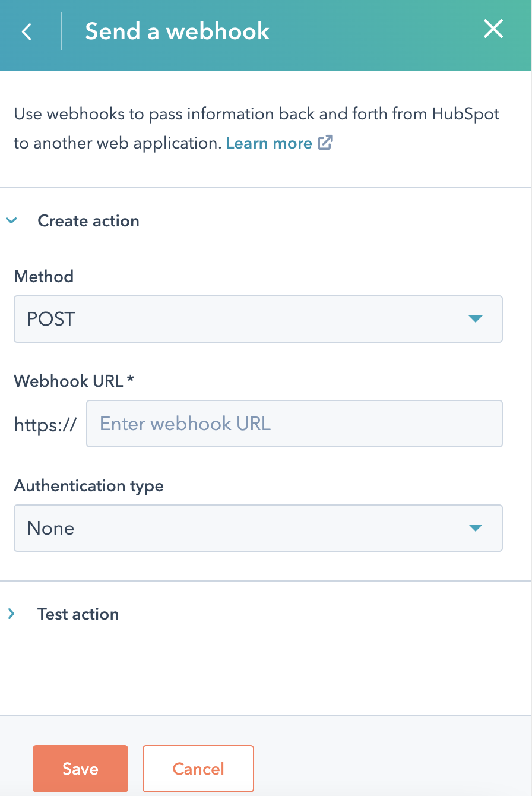Click the caret on the None dropdown
The image size is (532, 796).
(x=475, y=528)
